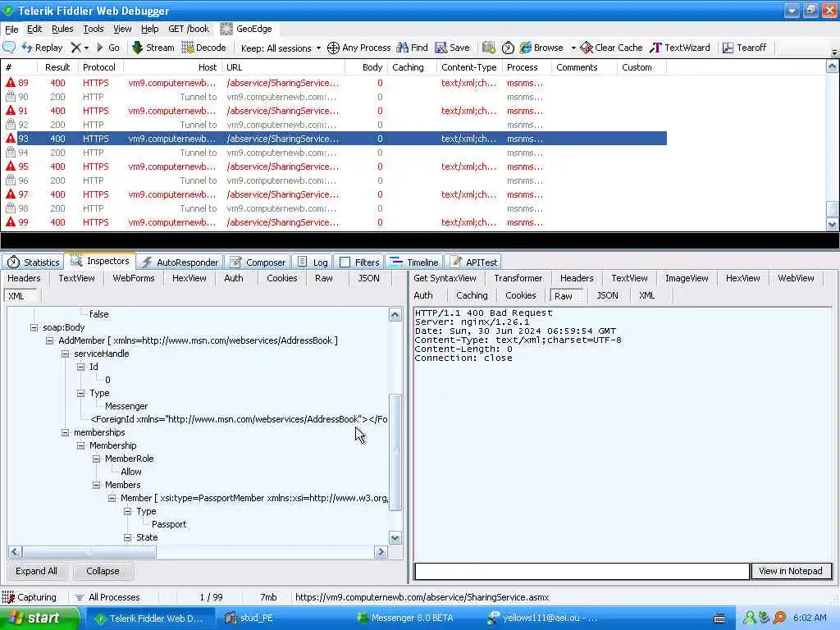Click XML tree scroll down arrow
Viewport: 840px width, 630px height.
[x=395, y=538]
